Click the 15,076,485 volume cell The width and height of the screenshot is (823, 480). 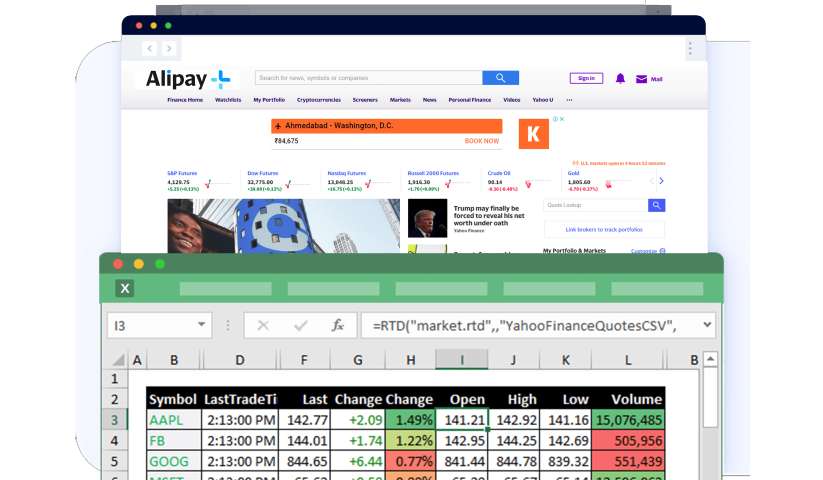pyautogui.click(x=628, y=420)
